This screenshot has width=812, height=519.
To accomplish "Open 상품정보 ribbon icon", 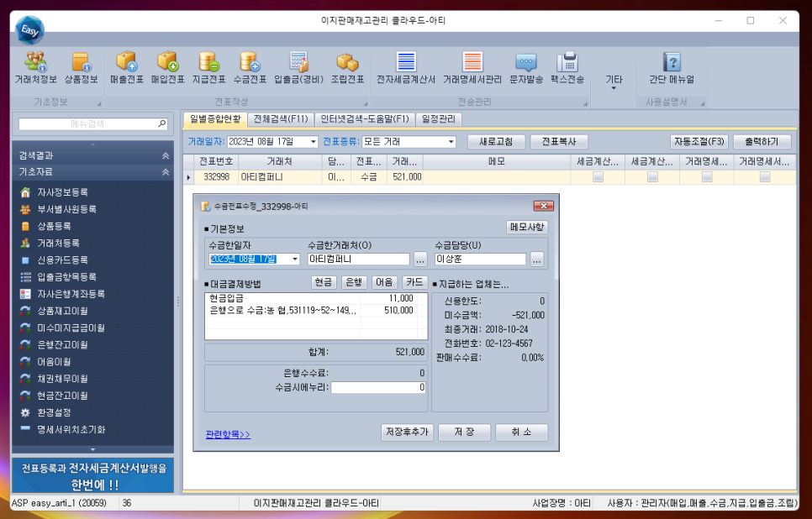I will tap(82, 68).
